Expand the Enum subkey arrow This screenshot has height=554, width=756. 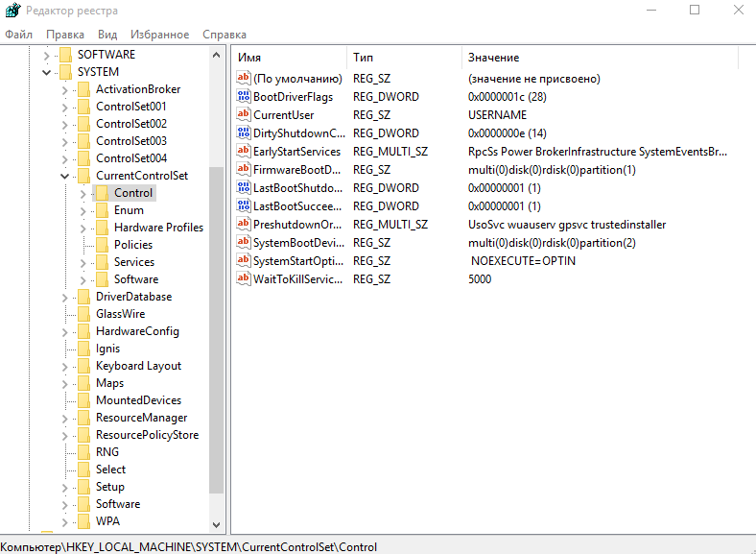pyautogui.click(x=83, y=210)
